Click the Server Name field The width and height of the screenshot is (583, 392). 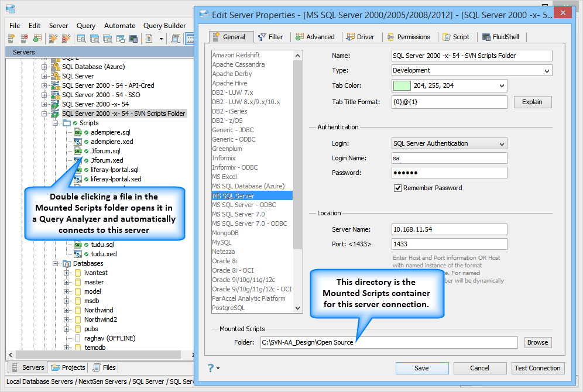point(449,229)
